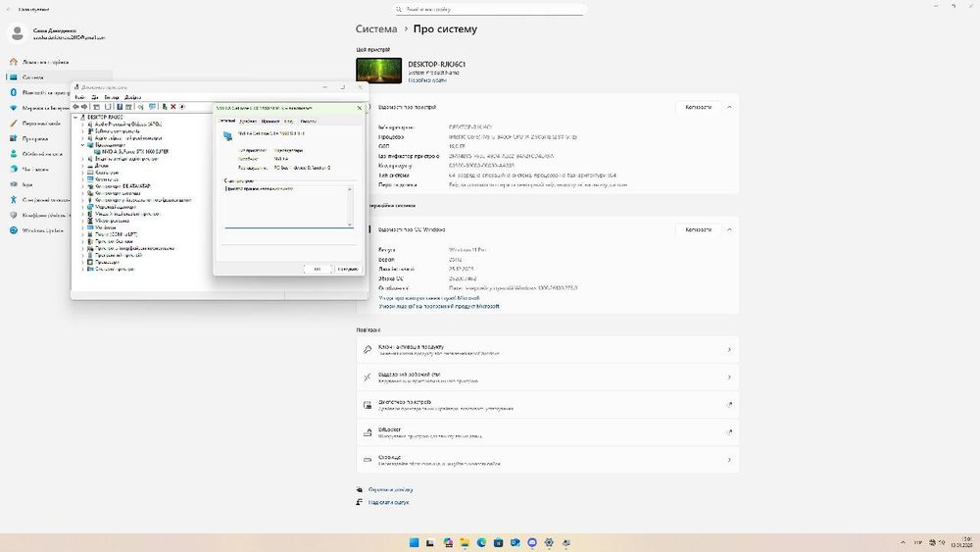Click the Give feedback link
The image size is (980, 552).
click(388, 502)
